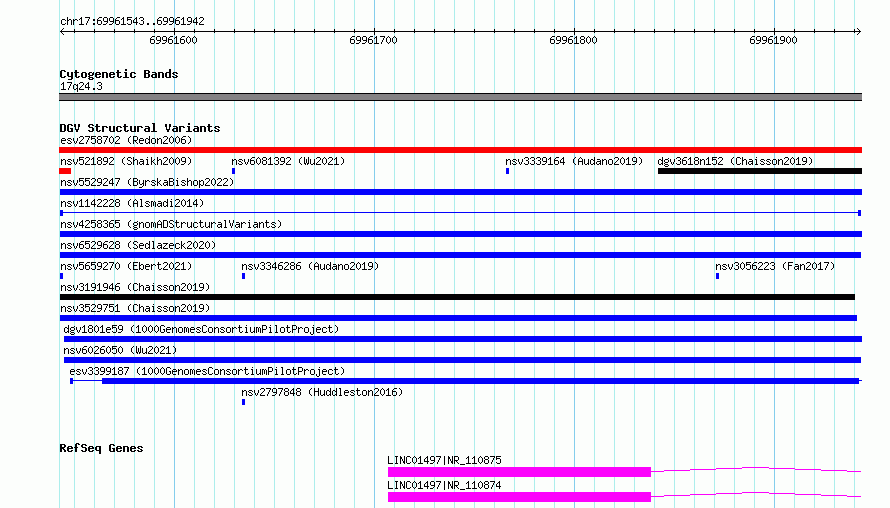Select the blue nsv6026050 variant bar

click(x=463, y=360)
